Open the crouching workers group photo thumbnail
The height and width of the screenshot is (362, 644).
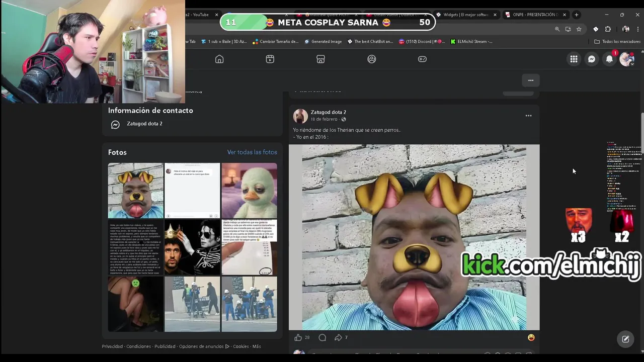click(249, 304)
